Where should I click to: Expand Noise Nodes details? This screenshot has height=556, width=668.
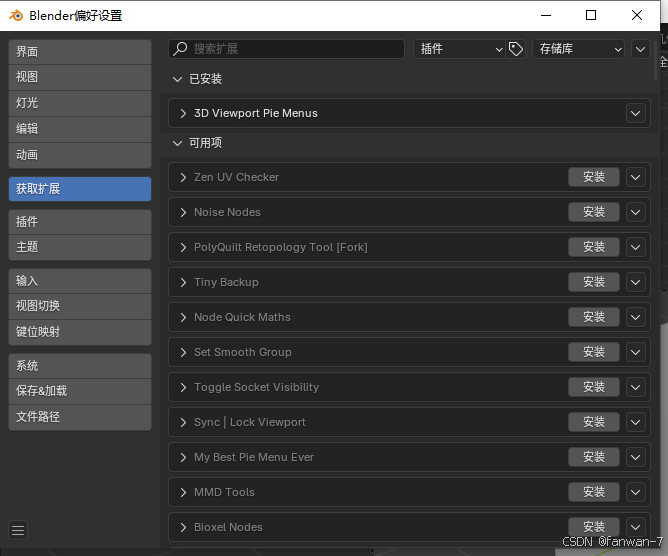point(183,212)
